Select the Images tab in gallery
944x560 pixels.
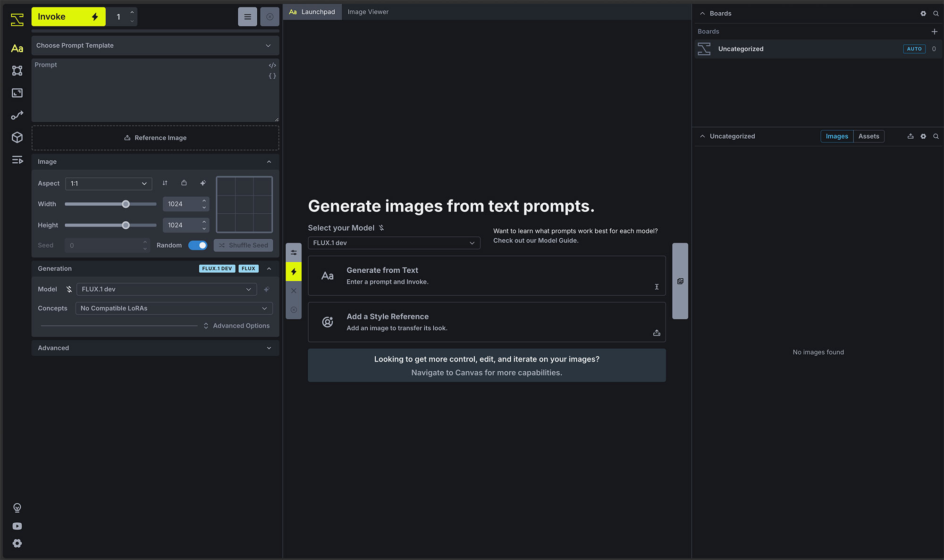[837, 136]
